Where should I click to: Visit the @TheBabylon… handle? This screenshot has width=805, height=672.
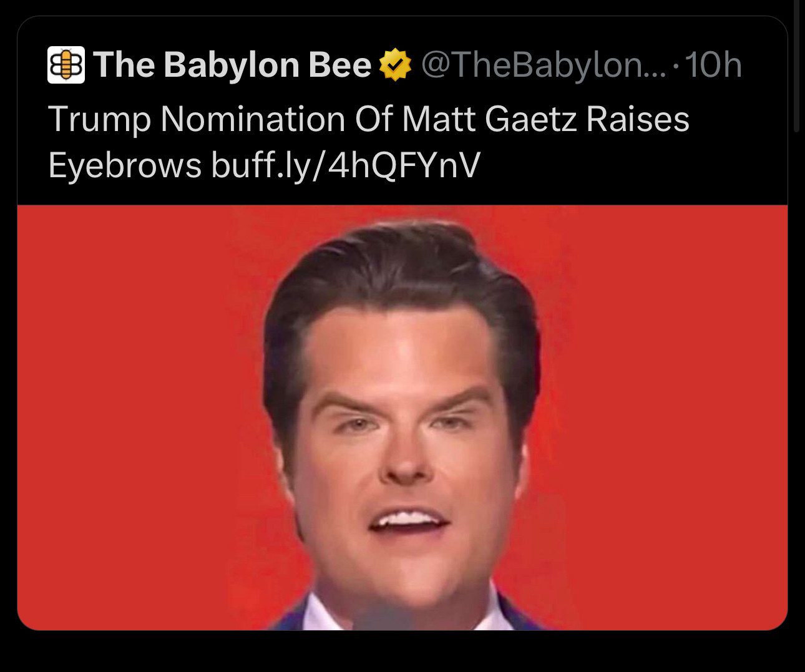click(x=544, y=65)
